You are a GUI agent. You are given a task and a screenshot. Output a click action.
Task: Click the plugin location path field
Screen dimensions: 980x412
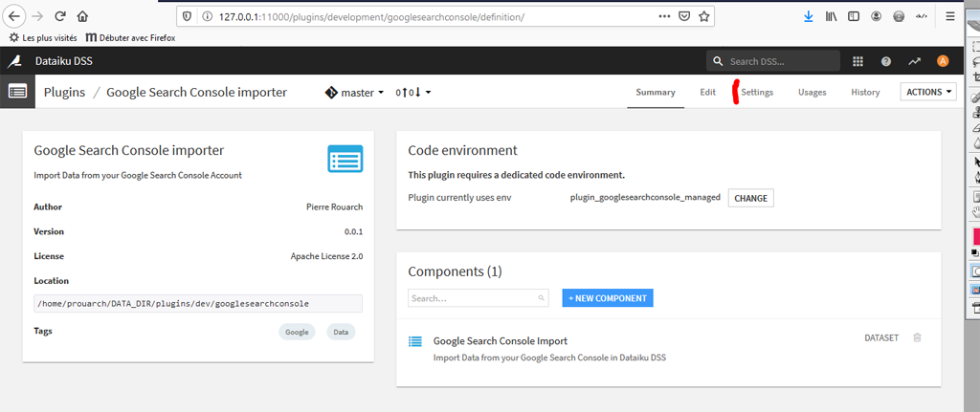point(198,303)
